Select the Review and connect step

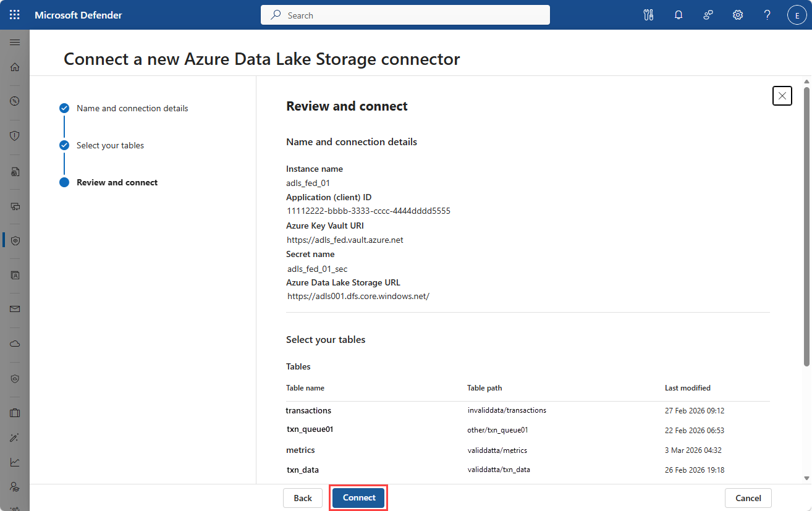(117, 182)
